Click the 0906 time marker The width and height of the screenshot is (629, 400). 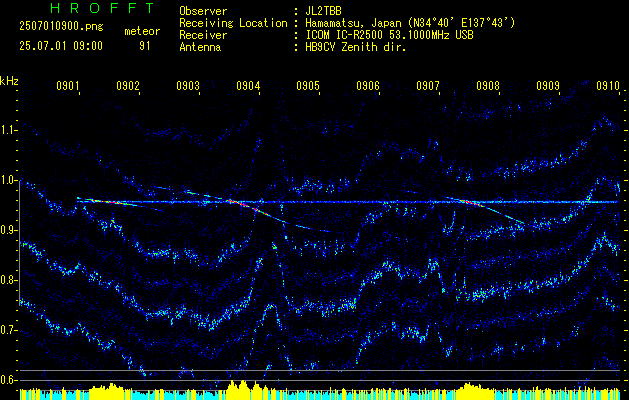368,85
